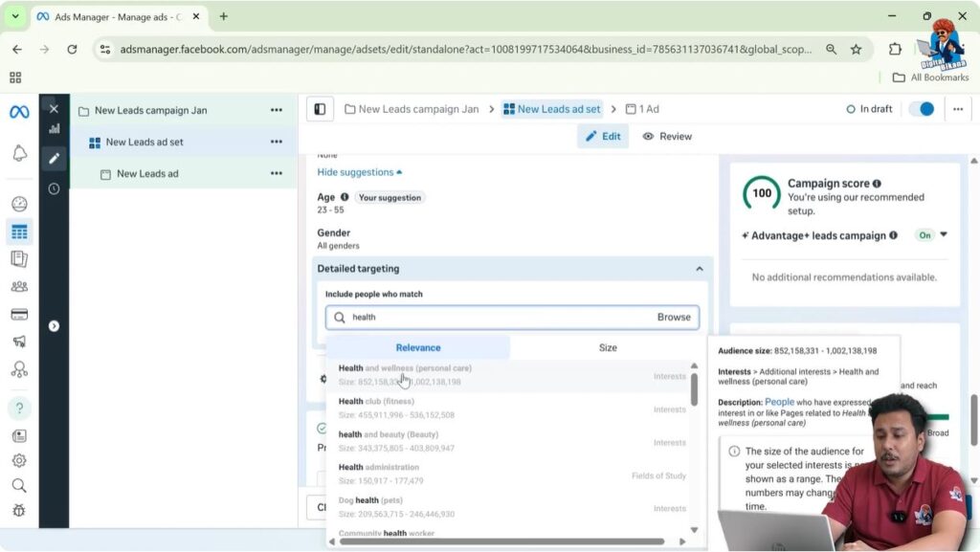
Task: Go to 1 Ad breadcrumb
Action: click(x=642, y=109)
